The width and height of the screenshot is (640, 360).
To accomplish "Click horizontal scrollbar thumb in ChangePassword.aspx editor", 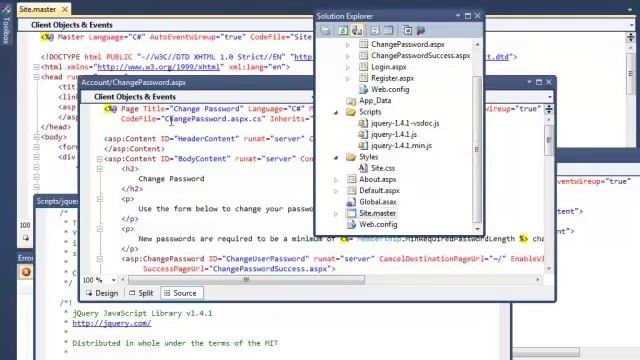I will click(x=246, y=280).
